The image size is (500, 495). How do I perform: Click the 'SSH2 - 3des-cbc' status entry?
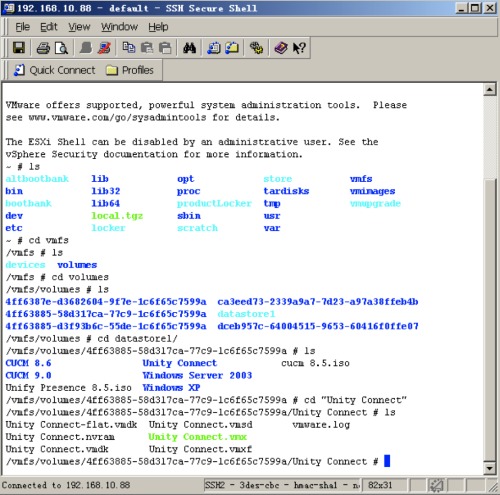(282, 485)
